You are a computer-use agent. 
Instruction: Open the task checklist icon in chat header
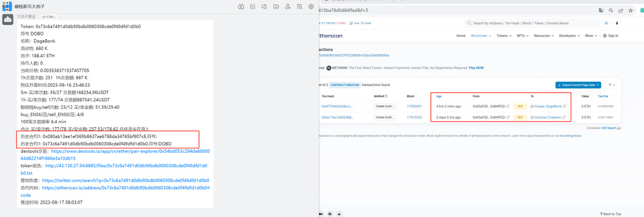pyautogui.click(x=253, y=6)
